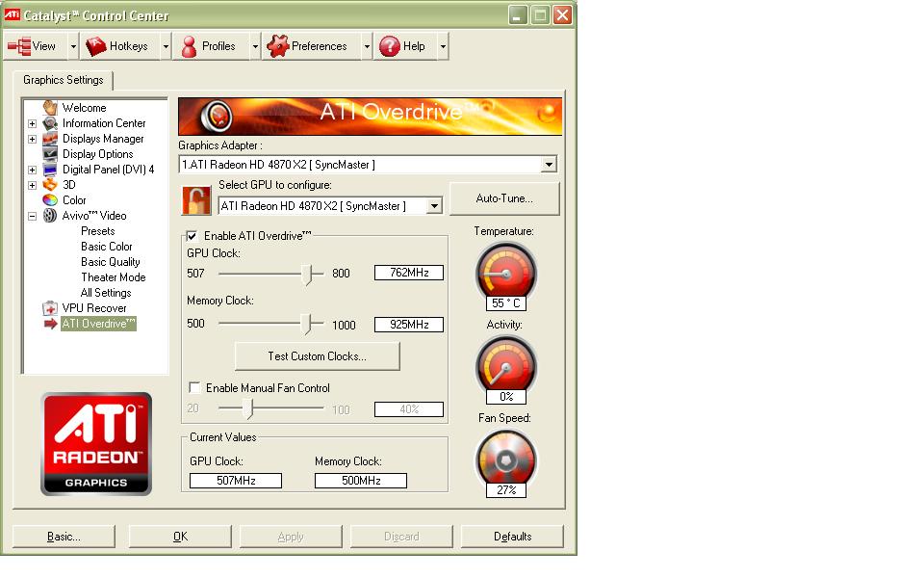Click the ATI Radeon Graphics logo
Screen dimensions: 924x578
[x=96, y=443]
